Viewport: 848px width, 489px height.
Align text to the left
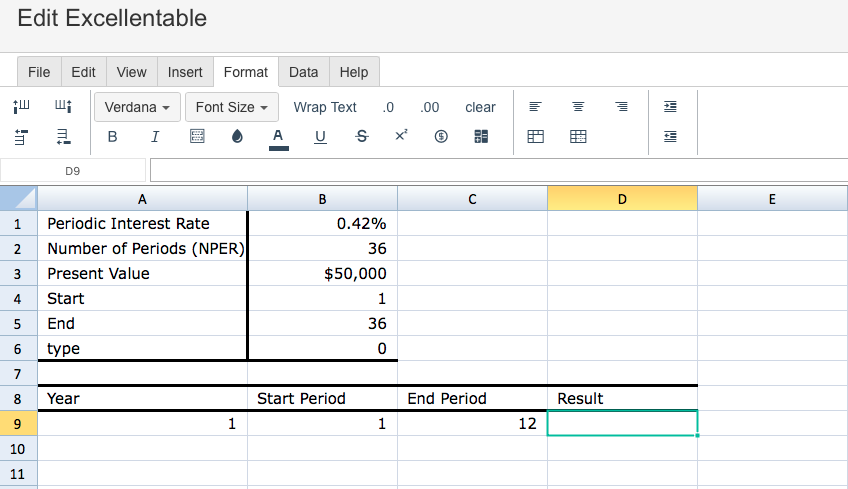535,107
